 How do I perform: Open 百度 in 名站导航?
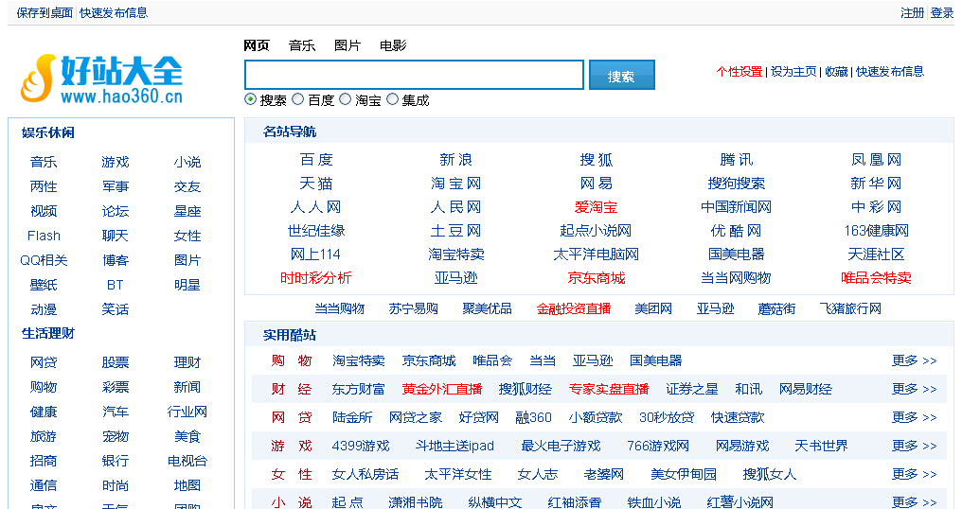316,160
